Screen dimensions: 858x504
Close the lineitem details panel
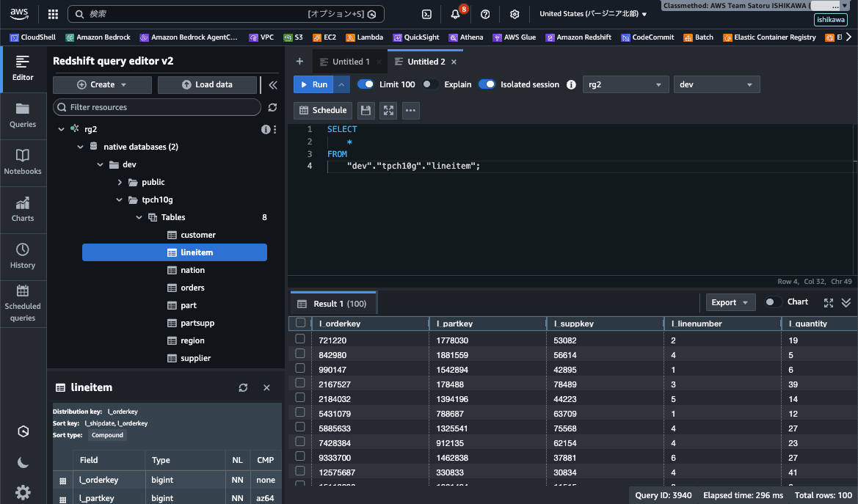point(266,387)
